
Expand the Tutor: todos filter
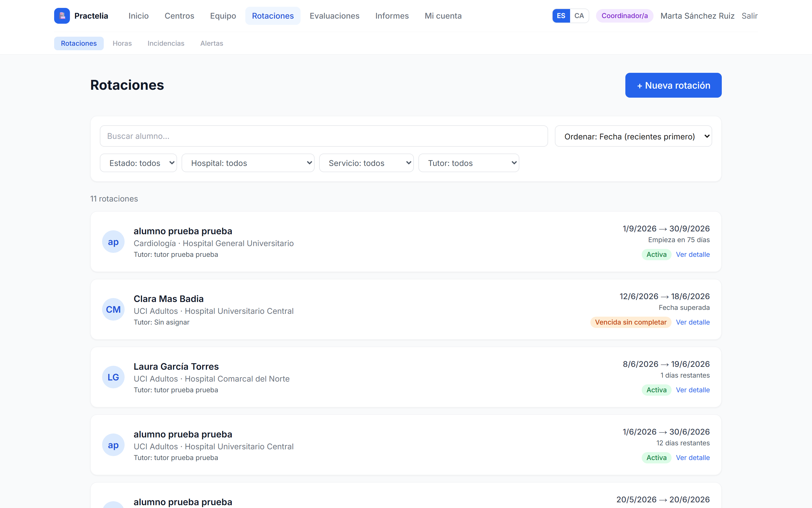[x=469, y=163]
